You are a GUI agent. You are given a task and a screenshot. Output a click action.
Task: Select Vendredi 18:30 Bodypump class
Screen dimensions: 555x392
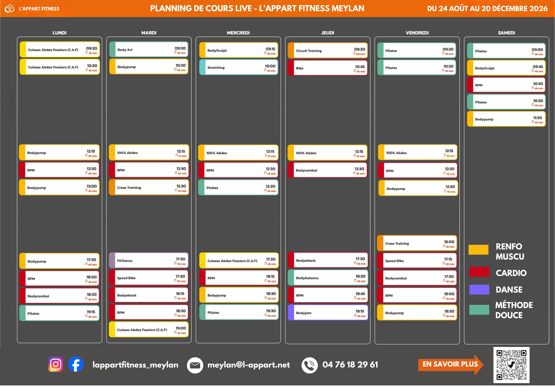417,313
